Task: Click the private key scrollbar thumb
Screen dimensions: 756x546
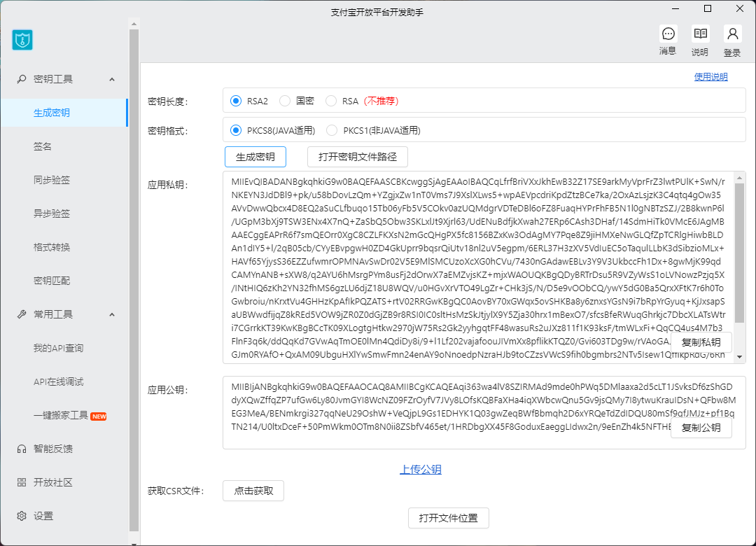Action: (x=740, y=252)
